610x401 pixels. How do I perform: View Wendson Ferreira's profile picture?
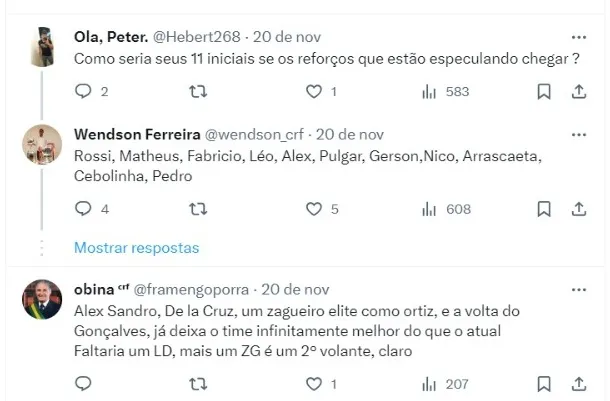pos(42,145)
